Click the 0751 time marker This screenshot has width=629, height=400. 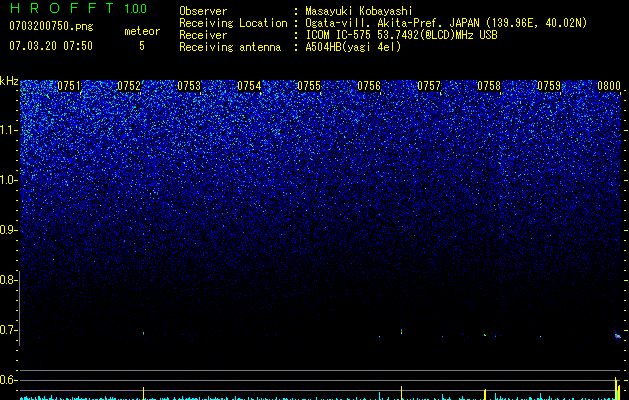69,86
